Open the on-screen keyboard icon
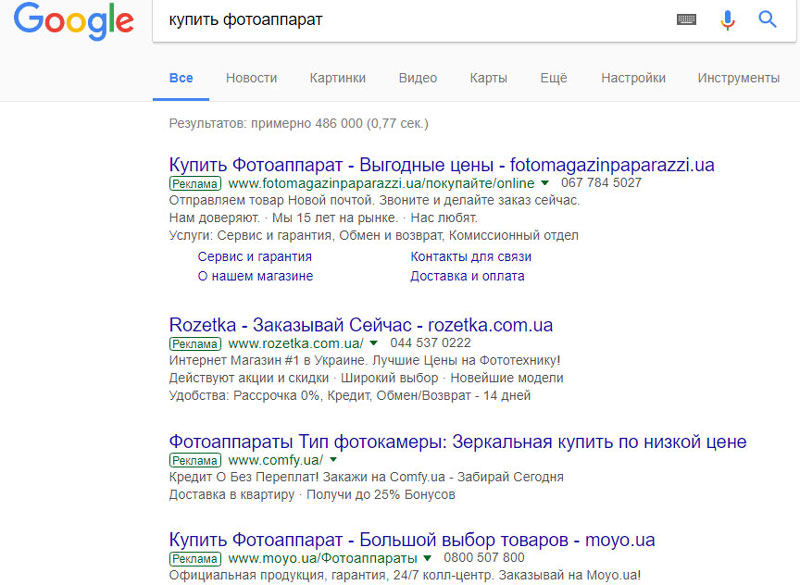 coord(686,19)
